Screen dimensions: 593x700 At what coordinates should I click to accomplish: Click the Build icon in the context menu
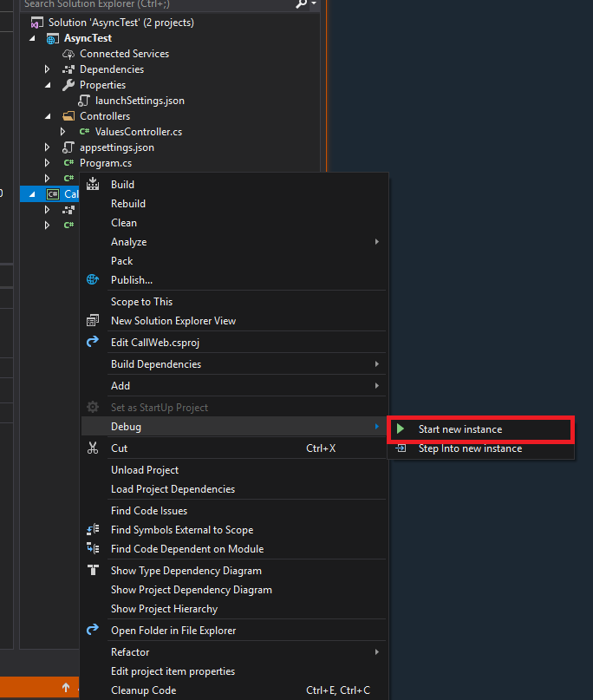coord(93,184)
